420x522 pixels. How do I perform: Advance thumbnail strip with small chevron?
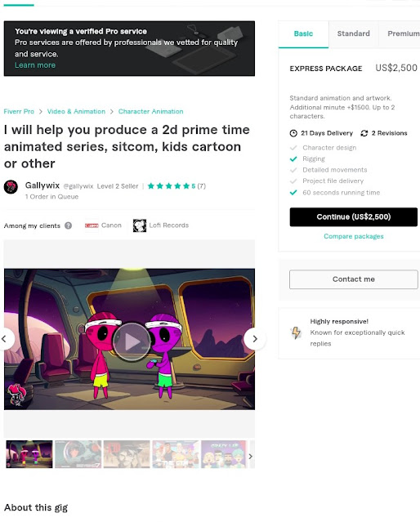251,456
